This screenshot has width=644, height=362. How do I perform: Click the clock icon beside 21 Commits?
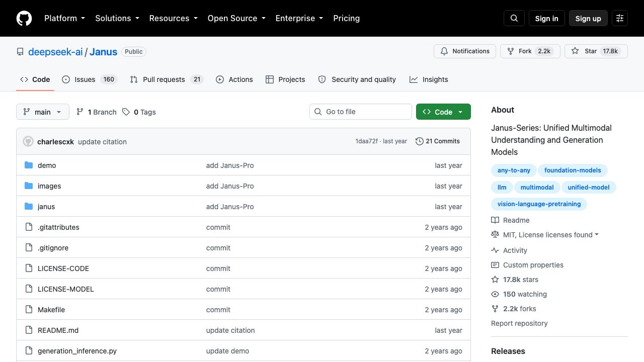419,141
